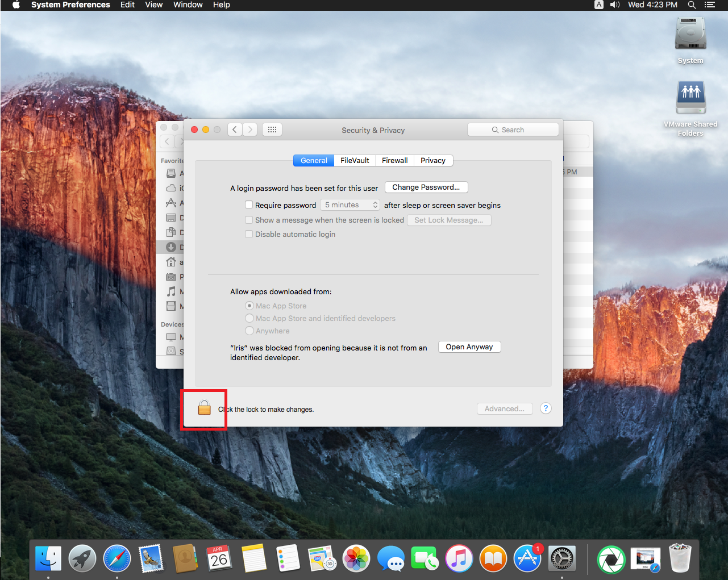728x580 pixels.
Task: Open the help question mark button
Action: (546, 408)
